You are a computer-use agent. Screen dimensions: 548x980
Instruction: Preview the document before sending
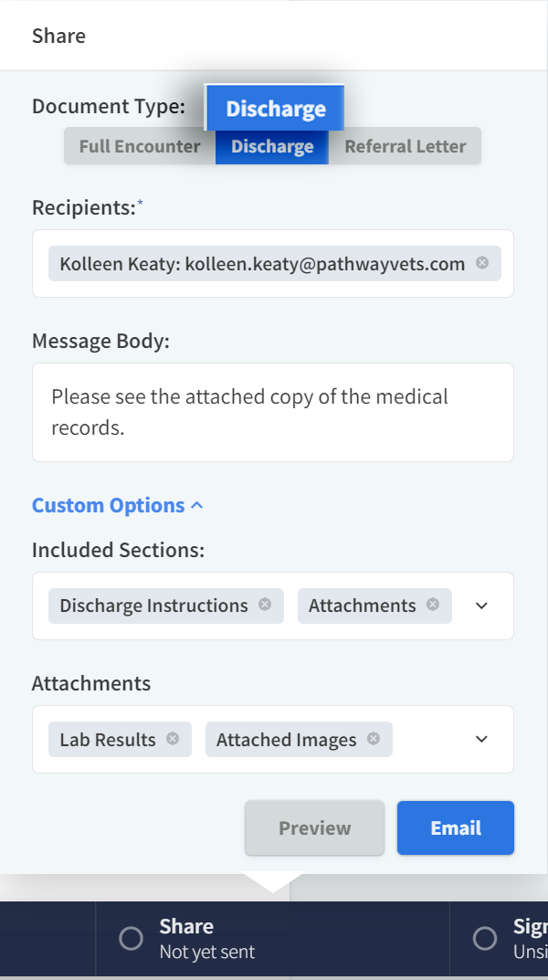pos(314,827)
